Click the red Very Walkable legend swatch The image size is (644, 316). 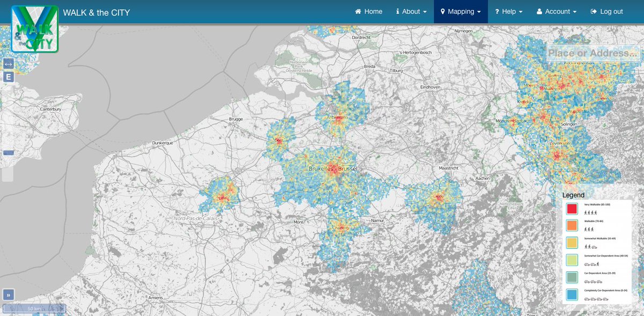(x=572, y=209)
